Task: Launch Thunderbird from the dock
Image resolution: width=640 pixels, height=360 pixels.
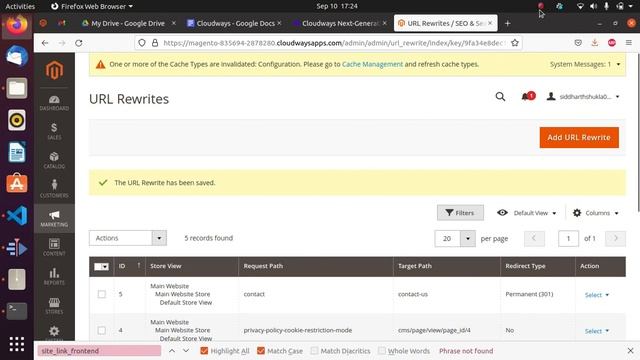Action: [17, 56]
